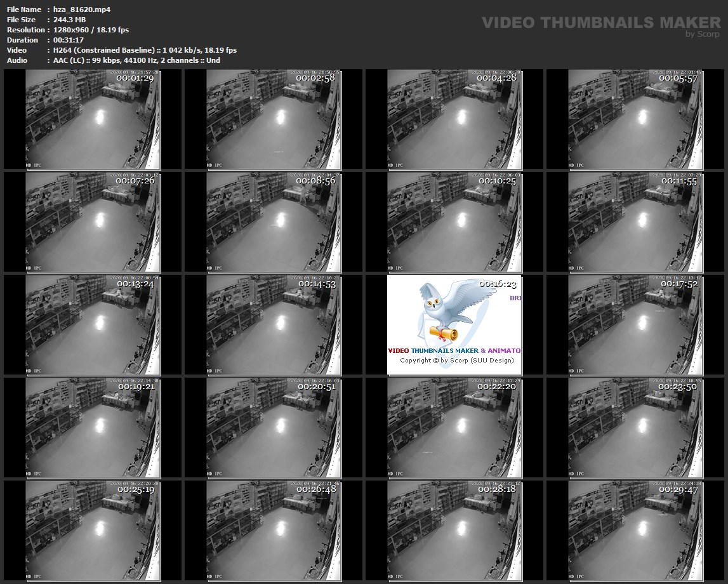Select the thumbnail marked 00:02:58
The height and width of the screenshot is (584, 728).
(274, 119)
